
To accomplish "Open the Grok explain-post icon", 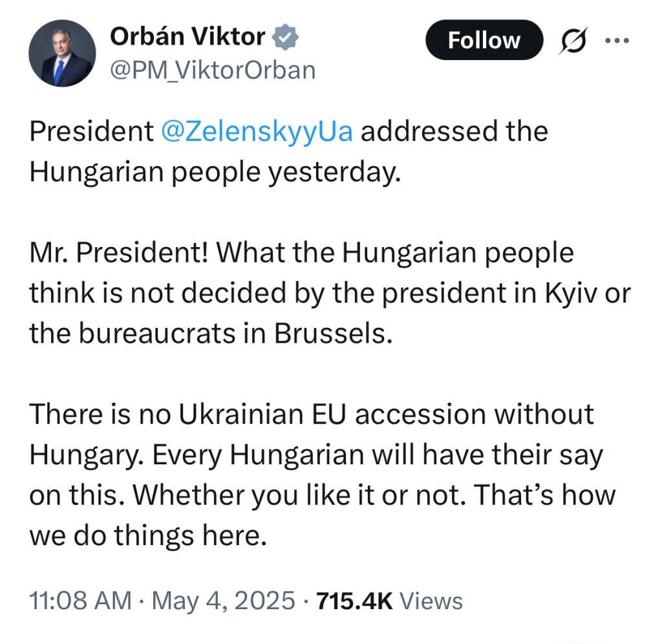I will coord(573,40).
